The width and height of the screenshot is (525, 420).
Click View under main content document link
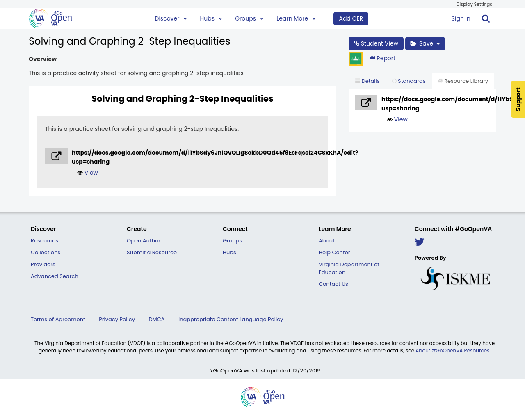point(87,173)
